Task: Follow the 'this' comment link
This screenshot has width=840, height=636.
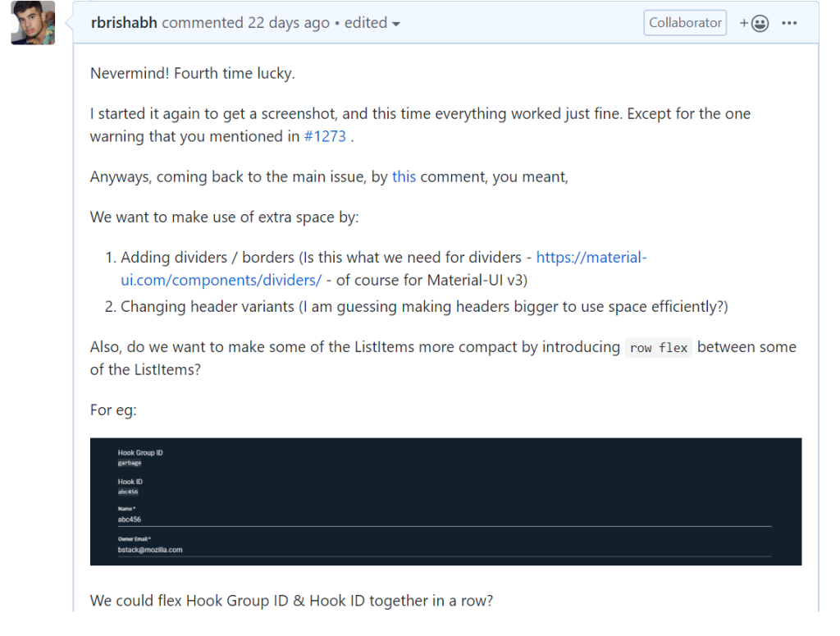Action: pyautogui.click(x=404, y=176)
